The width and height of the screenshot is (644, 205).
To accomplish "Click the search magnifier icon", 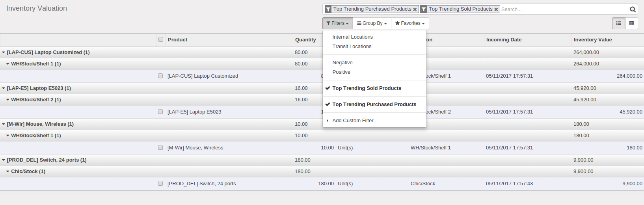I will [x=633, y=9].
